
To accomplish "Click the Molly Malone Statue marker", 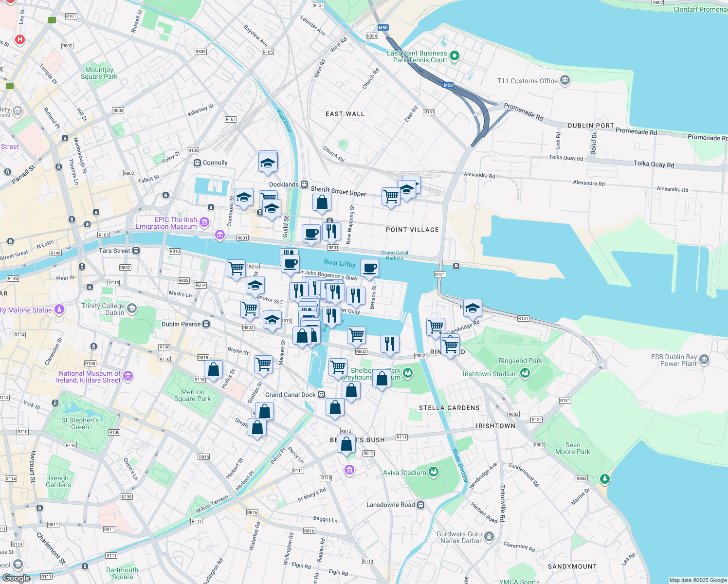I will (x=59, y=310).
